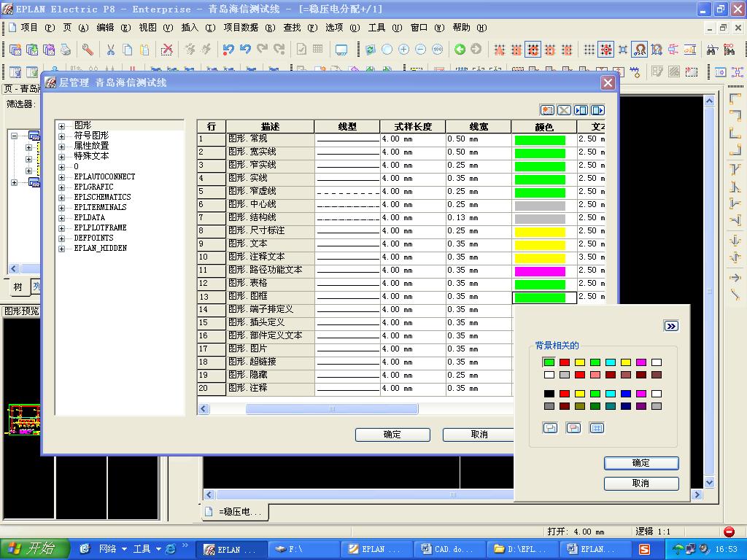Viewport: 747px width, 560px height.
Task: Click the 0.13 mm line width cell
Action: coord(478,217)
